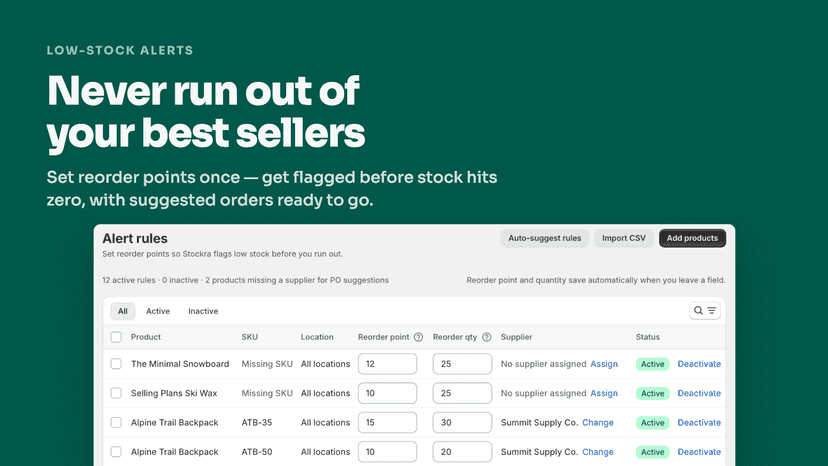Switch to the Inactive tab
Image resolution: width=828 pixels, height=466 pixels.
pos(203,311)
